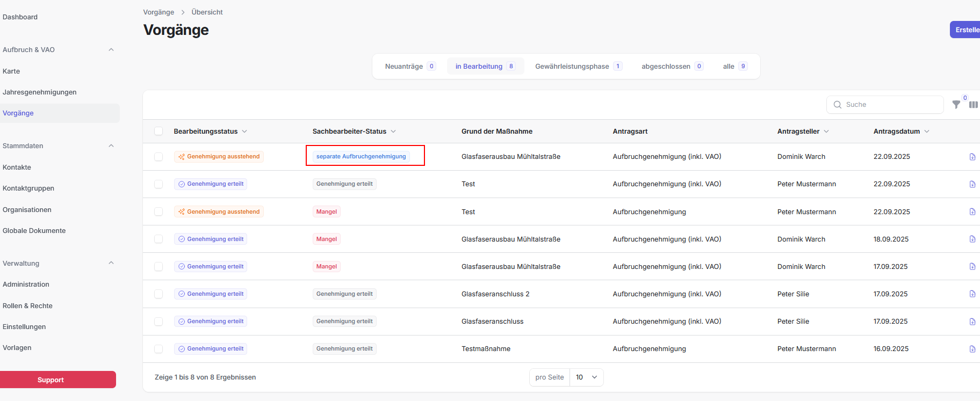Open Einstellungen in the sidebar
The height and width of the screenshot is (401, 980).
click(24, 326)
